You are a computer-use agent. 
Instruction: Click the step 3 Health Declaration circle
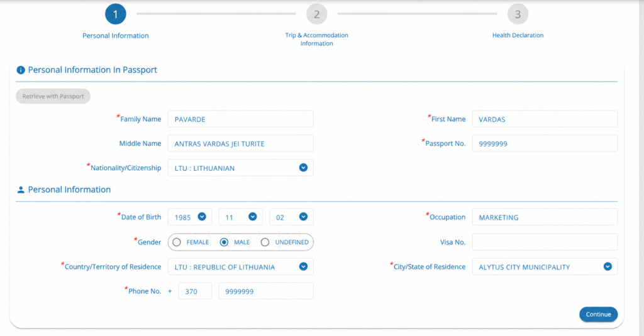point(518,14)
